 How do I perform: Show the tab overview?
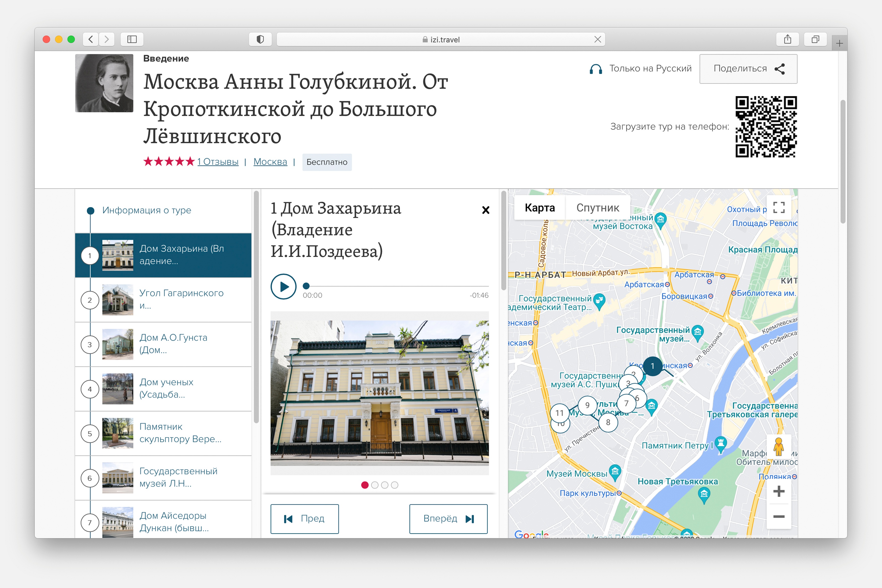815,39
